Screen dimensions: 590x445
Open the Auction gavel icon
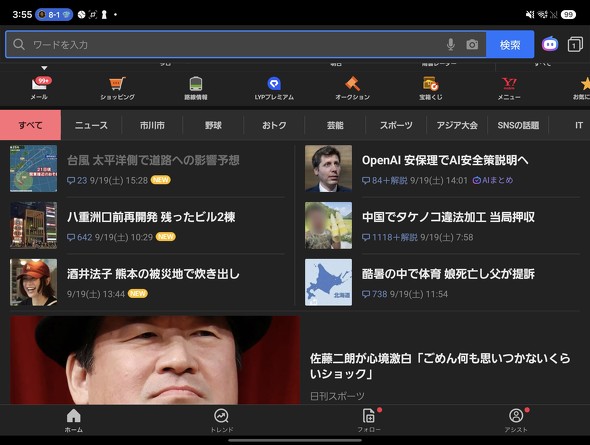pos(353,88)
